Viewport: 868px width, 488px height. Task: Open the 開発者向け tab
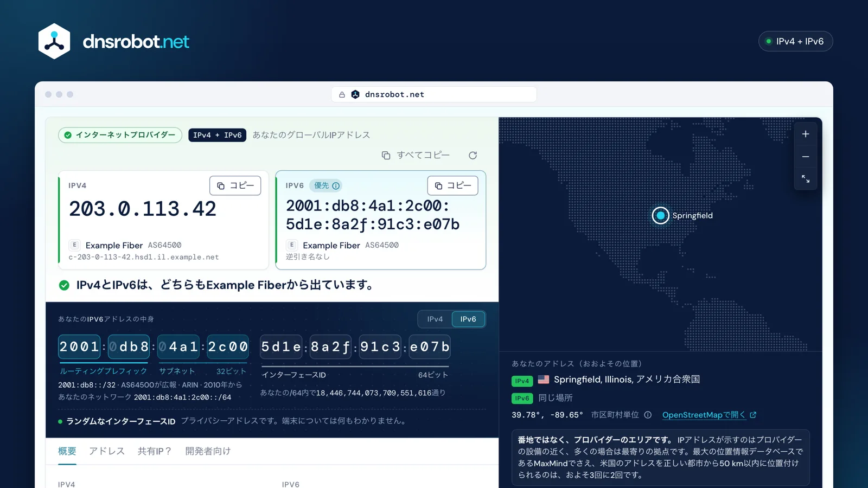(x=208, y=451)
